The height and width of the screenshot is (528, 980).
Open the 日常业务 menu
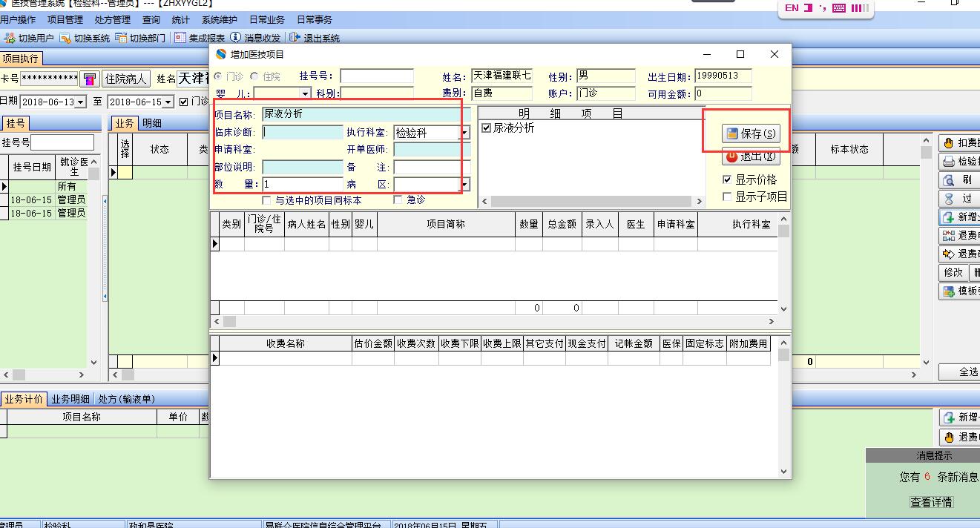267,20
